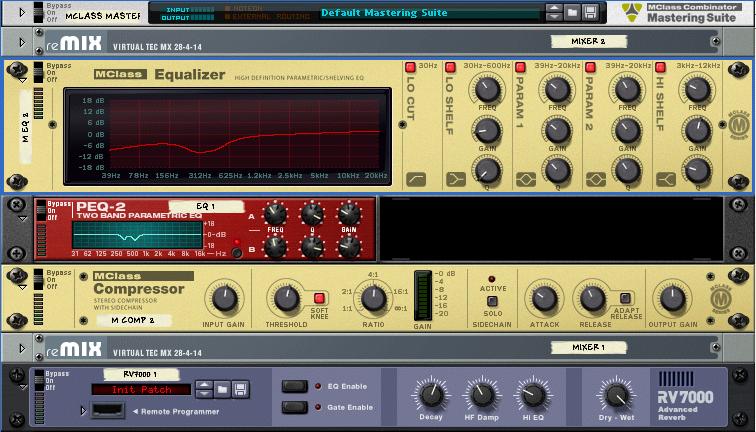Save the RV7000 patch
Image resolution: width=756 pixels, height=432 pixels.
(241, 389)
